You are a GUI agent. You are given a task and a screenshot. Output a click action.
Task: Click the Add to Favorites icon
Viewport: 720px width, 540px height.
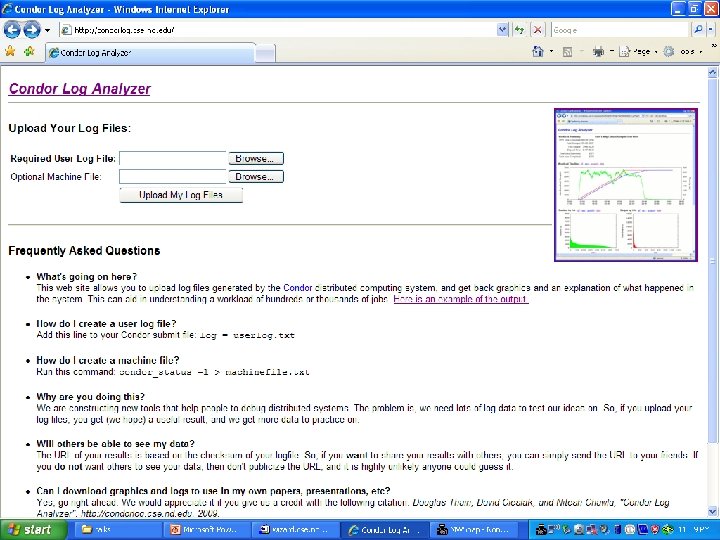pyautogui.click(x=29, y=51)
